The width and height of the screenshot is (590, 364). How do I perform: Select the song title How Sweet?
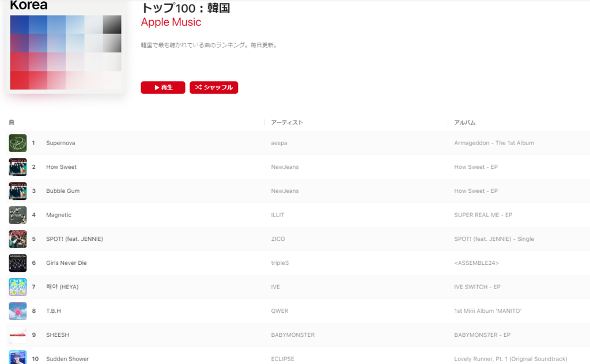point(61,167)
